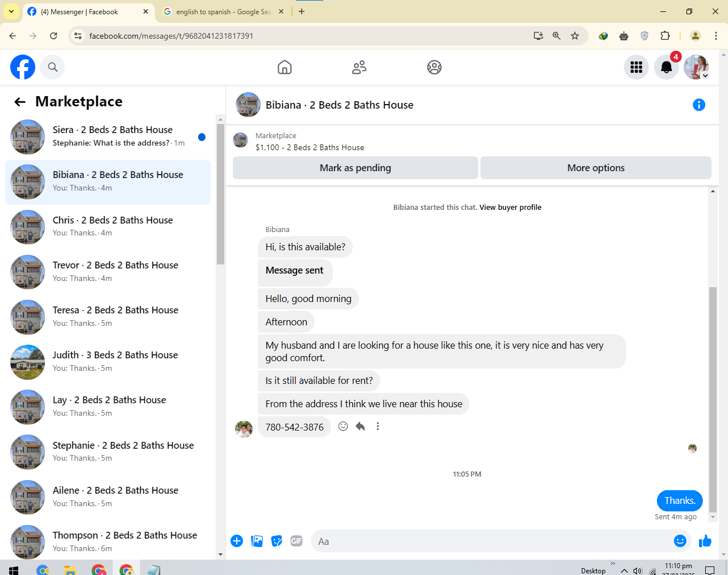Open Teresa 2 Beds 2 Baths conversation
Screen dimensions: 728x575
pyautogui.click(x=108, y=317)
